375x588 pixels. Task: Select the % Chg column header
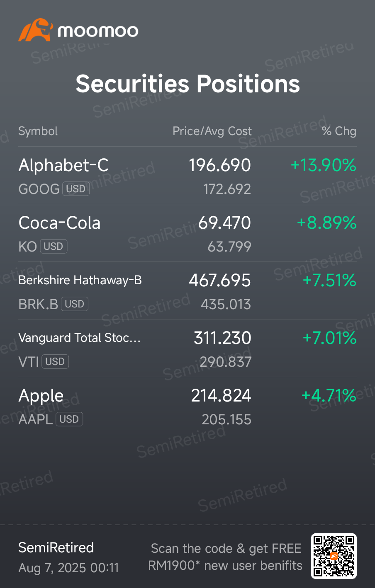(339, 131)
